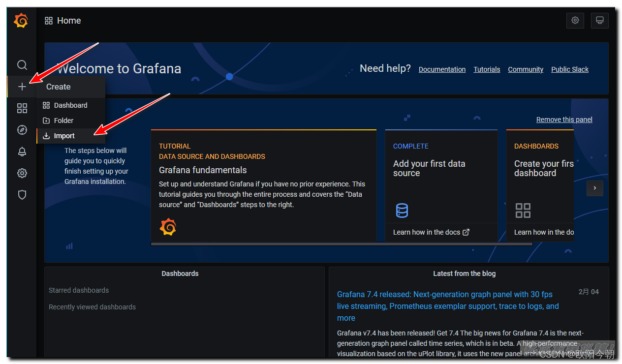Open the Home dashboard title picker
Screen dimensions: 622x364
coord(69,21)
